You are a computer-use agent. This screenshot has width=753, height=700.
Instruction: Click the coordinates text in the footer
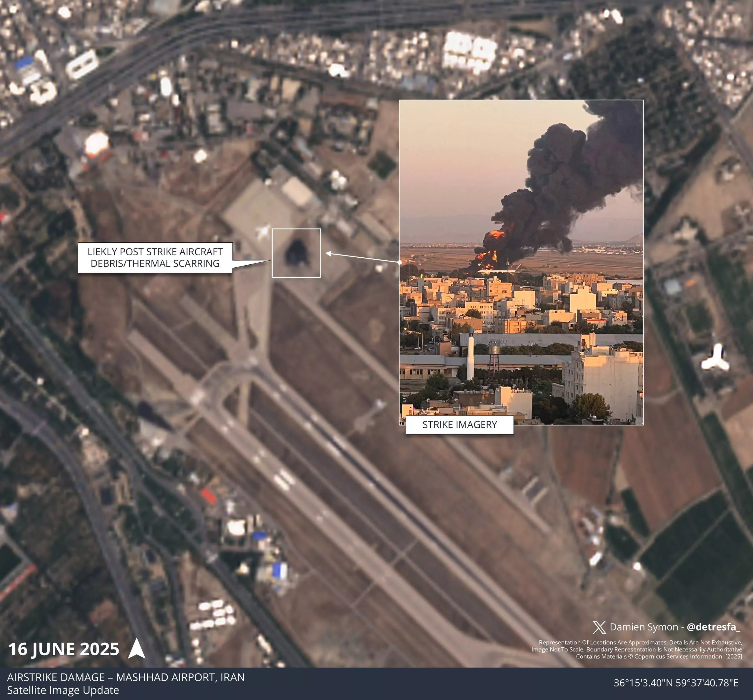pos(676,683)
